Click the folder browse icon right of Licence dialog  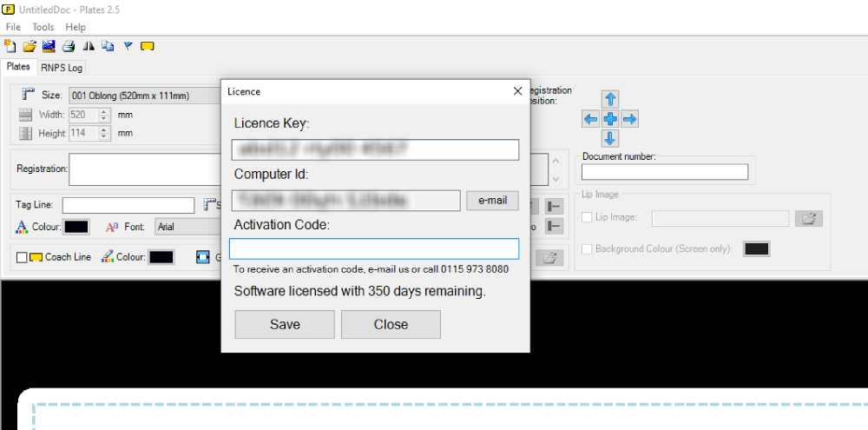pyautogui.click(x=549, y=258)
